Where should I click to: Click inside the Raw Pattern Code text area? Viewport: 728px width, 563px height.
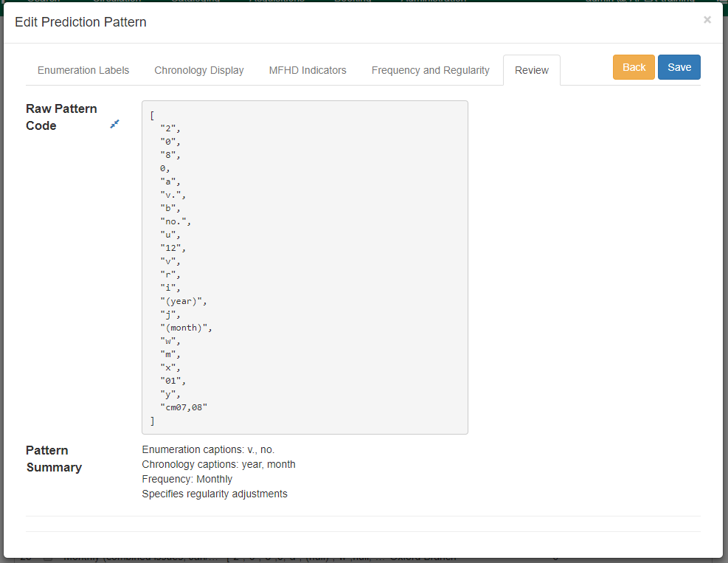(304, 266)
